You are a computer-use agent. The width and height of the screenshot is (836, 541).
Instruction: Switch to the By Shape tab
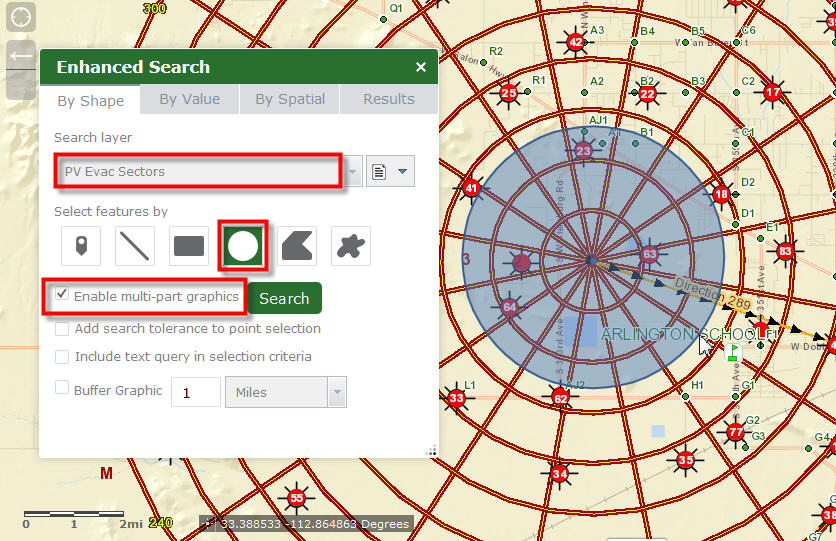click(x=91, y=101)
